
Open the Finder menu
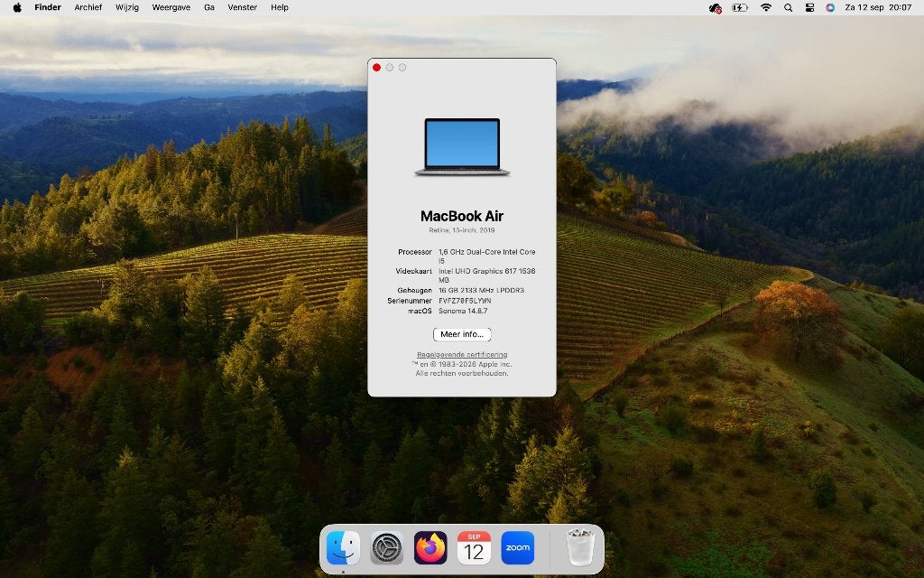click(48, 7)
